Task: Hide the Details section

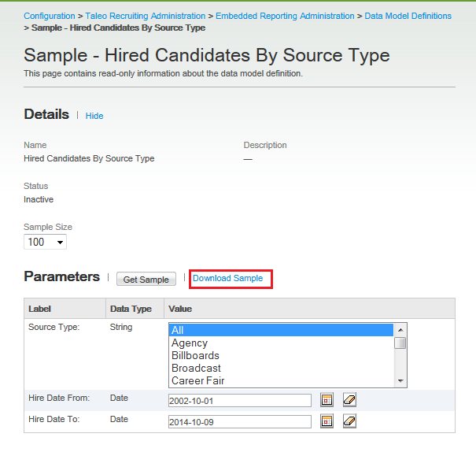Action: 94,116
